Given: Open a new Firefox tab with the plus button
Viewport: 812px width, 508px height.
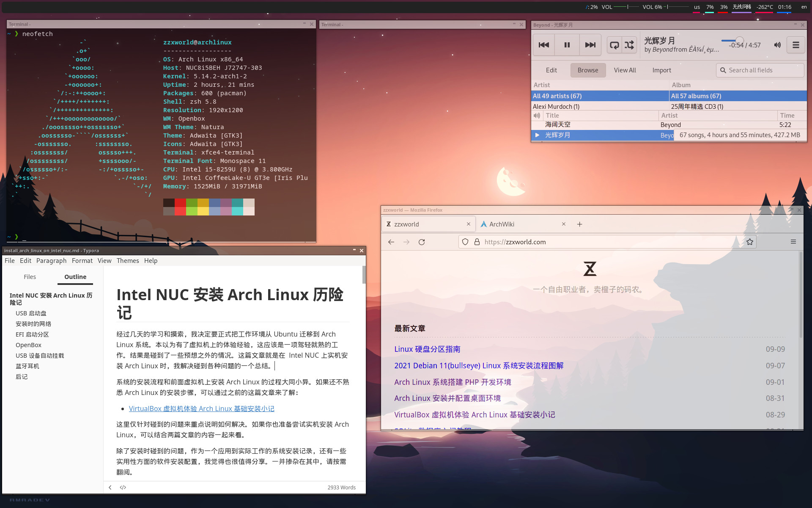Looking at the screenshot, I should tap(579, 224).
